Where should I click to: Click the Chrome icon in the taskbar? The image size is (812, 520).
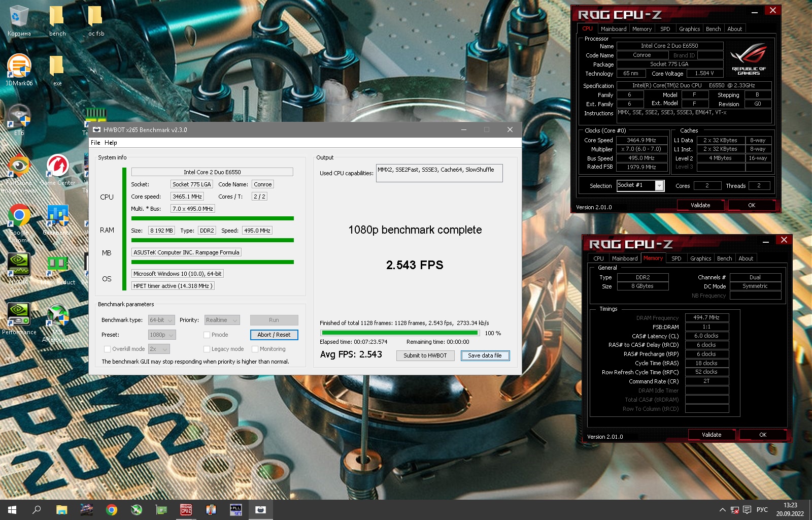point(112,510)
